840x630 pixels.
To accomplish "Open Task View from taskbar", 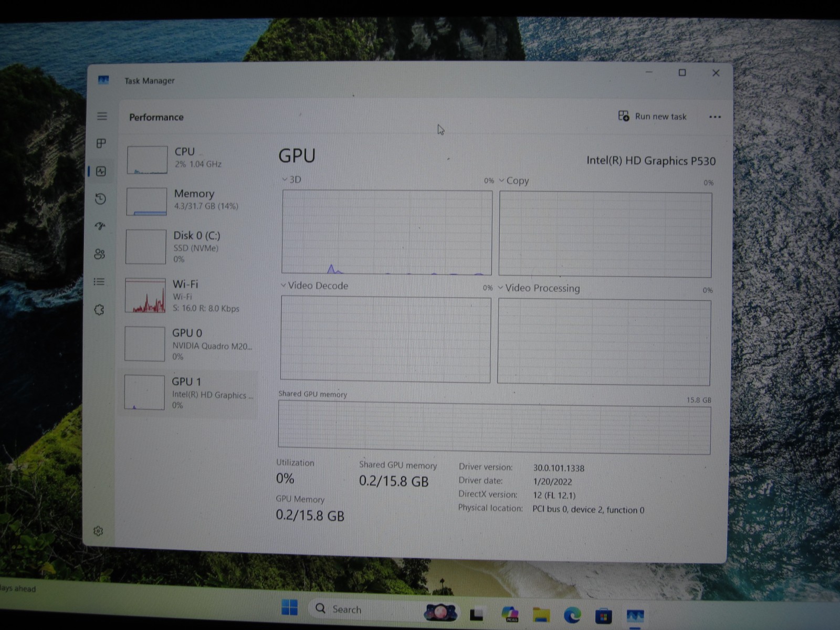I will pos(477,613).
